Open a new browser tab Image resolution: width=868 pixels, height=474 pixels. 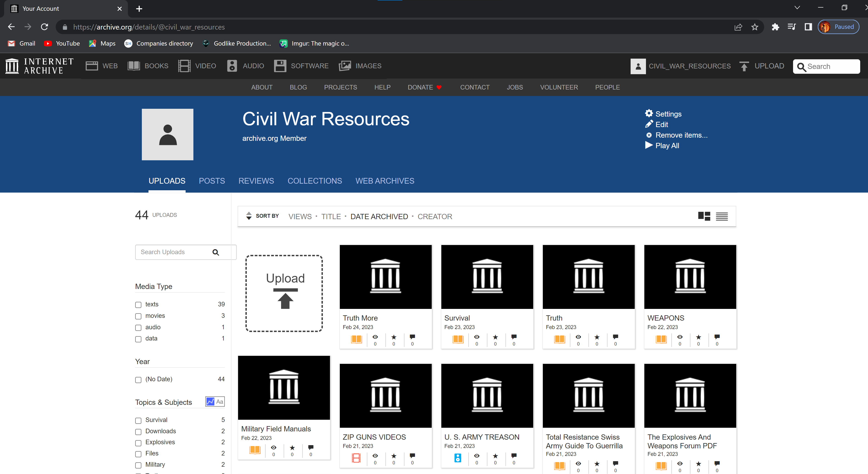[139, 9]
